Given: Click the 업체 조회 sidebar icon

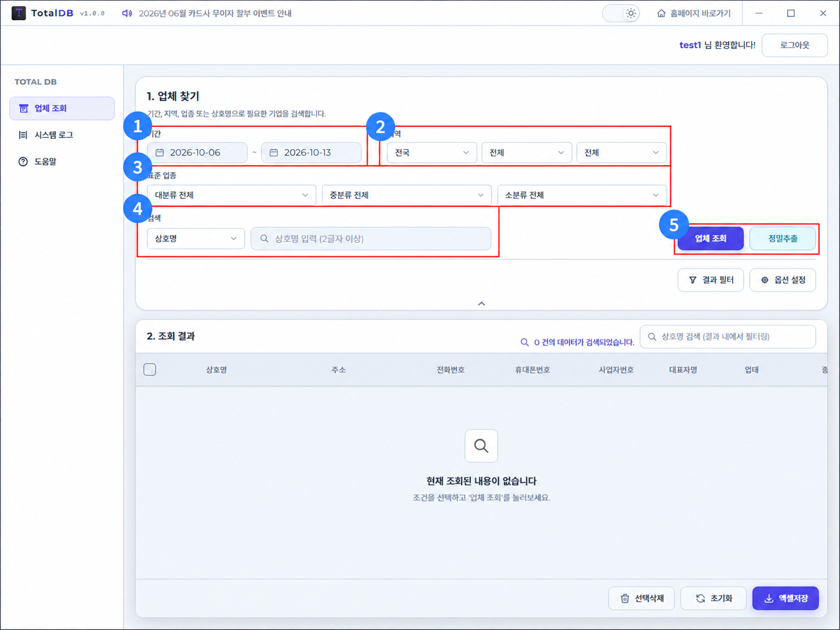Looking at the screenshot, I should point(23,108).
